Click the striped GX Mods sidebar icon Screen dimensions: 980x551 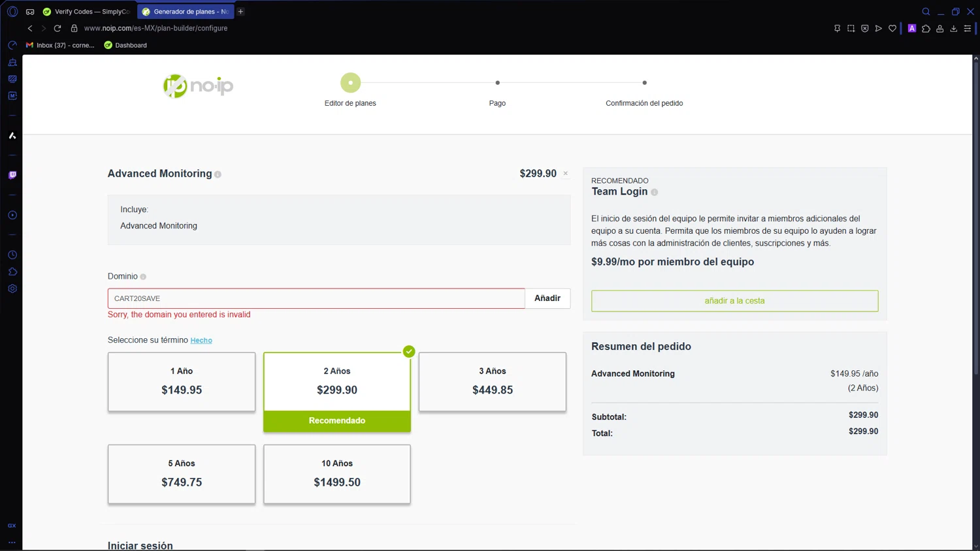(x=12, y=79)
